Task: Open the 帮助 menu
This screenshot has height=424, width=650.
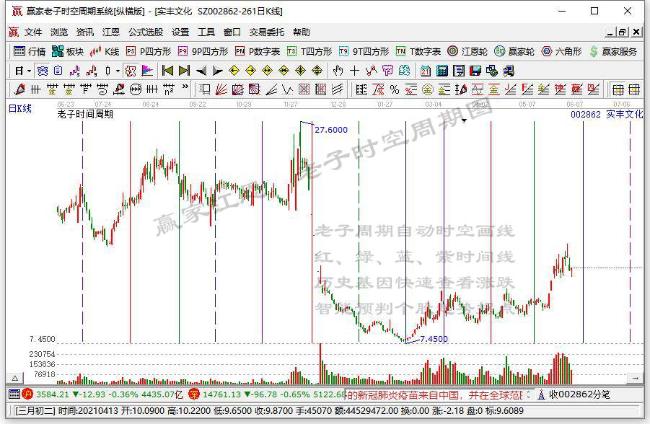Action: tap(301, 32)
